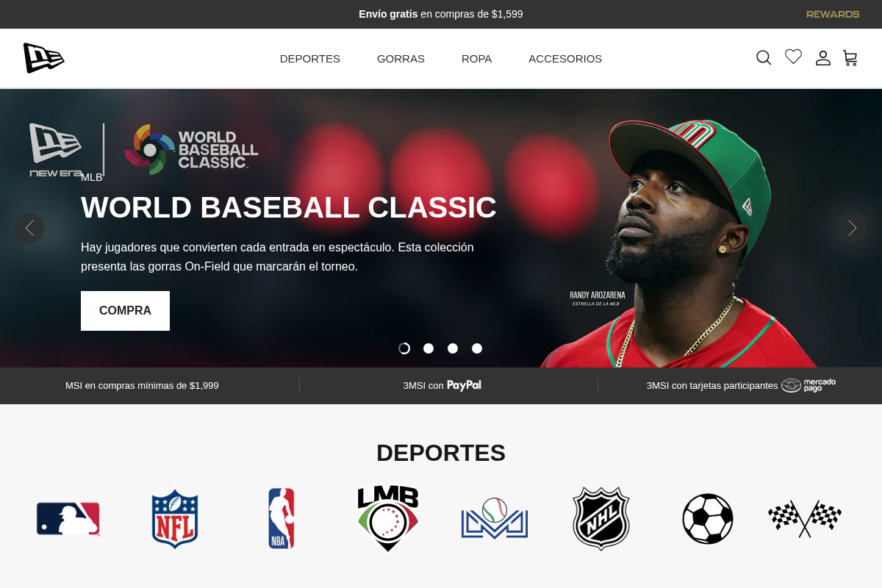
Task: Go back with the left carousel arrow
Action: pos(29,228)
